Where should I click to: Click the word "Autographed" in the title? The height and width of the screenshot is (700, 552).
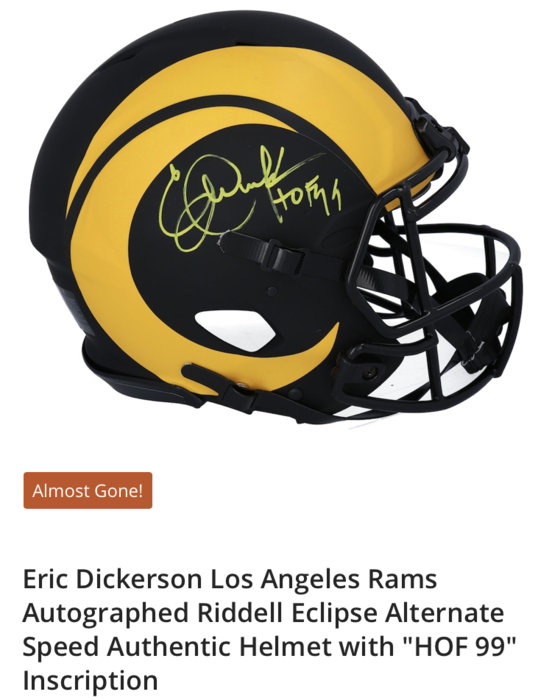tap(105, 613)
